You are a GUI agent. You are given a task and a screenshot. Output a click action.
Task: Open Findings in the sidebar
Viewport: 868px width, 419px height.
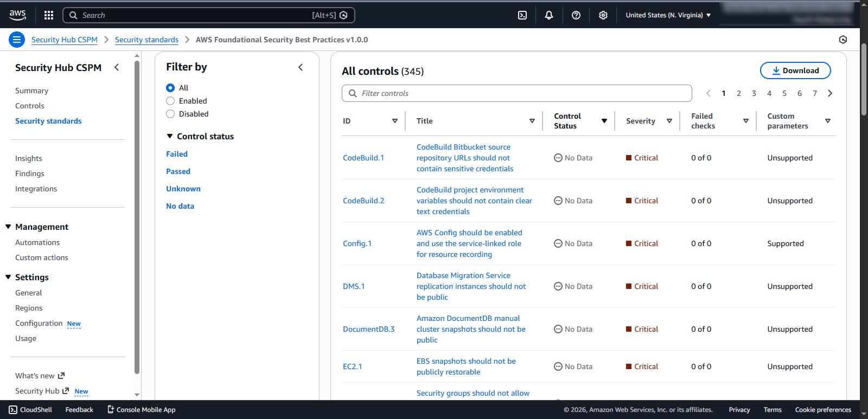[30, 173]
